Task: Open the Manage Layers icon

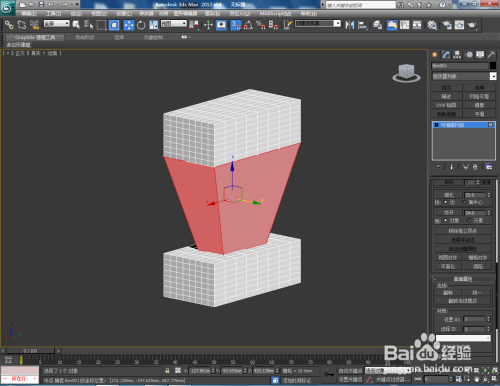Action: pos(377,25)
